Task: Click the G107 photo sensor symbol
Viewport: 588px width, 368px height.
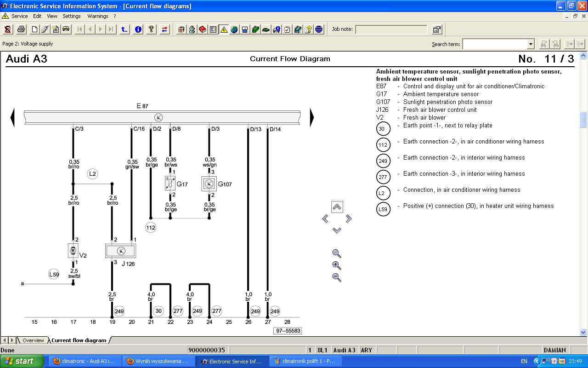Action: point(209,184)
